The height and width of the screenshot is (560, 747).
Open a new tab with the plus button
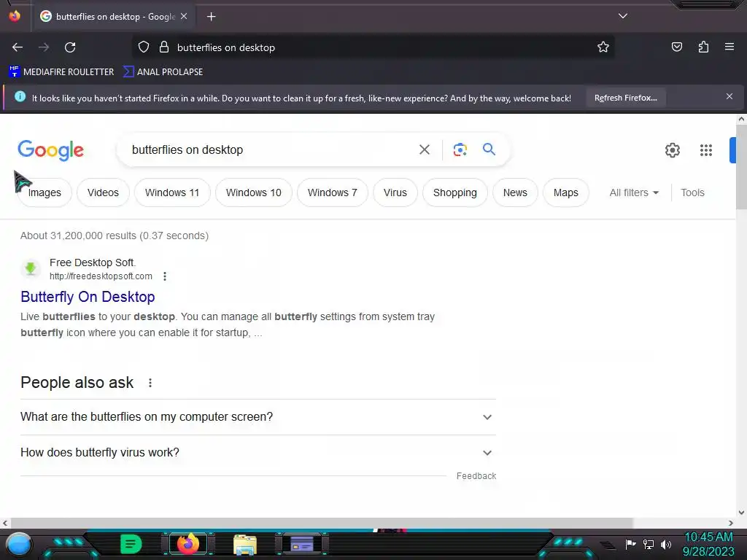pos(211,17)
